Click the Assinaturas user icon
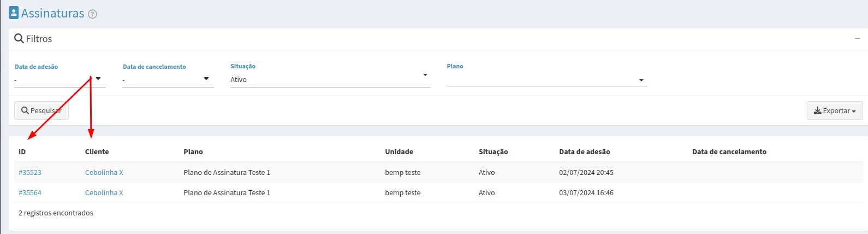The image size is (868, 234). coord(14,13)
